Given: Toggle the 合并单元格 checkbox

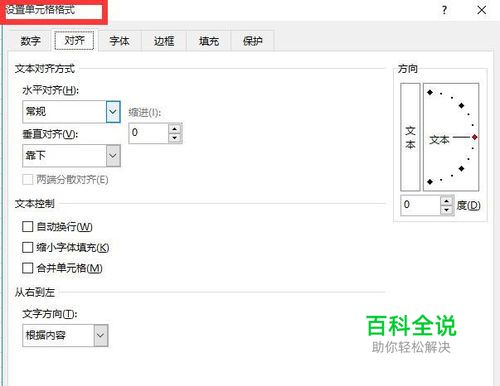Looking at the screenshot, I should (27, 268).
